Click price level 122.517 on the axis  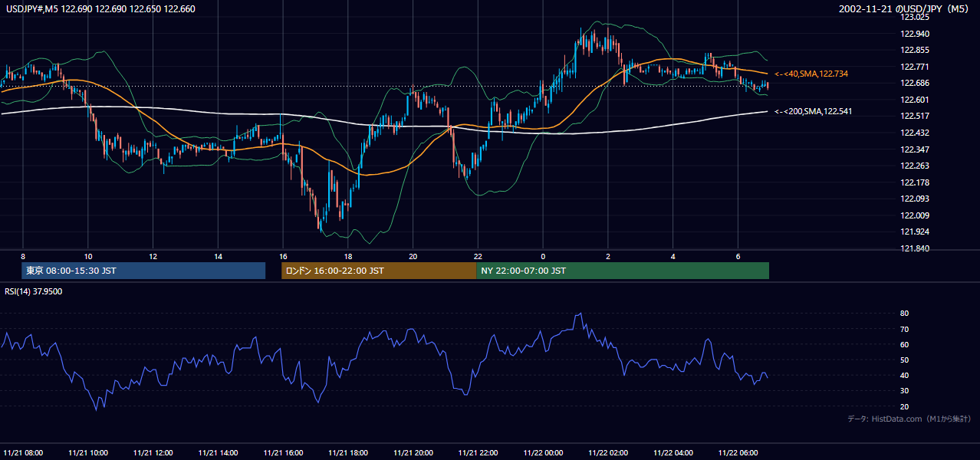pyautogui.click(x=915, y=116)
